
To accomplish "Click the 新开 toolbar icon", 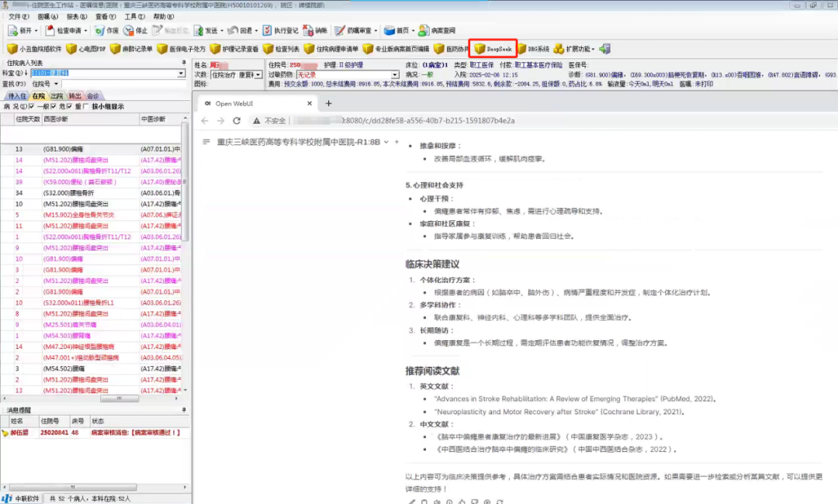I will [13, 30].
